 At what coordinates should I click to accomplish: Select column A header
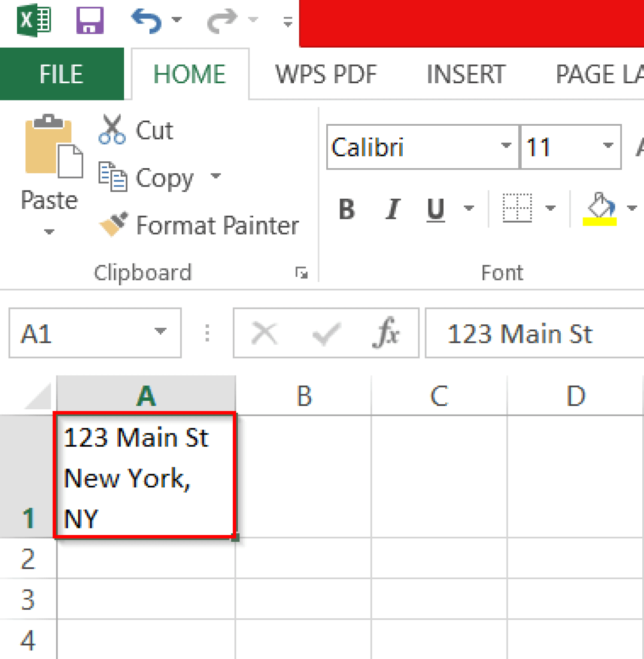146,395
